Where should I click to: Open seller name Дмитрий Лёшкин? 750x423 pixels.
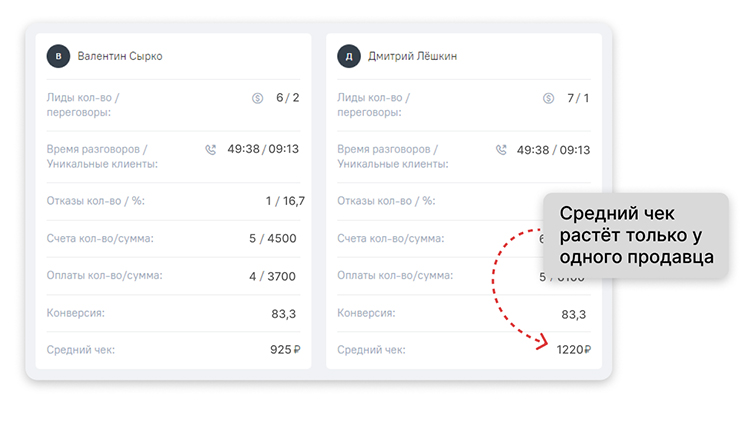click(411, 56)
